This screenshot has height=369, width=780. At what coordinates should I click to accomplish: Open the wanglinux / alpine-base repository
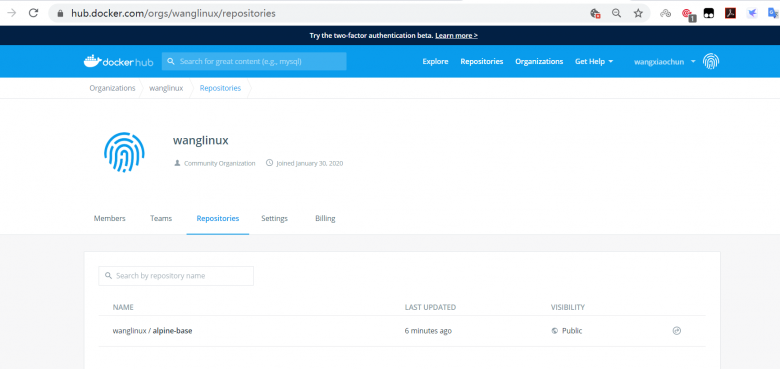(x=152, y=331)
